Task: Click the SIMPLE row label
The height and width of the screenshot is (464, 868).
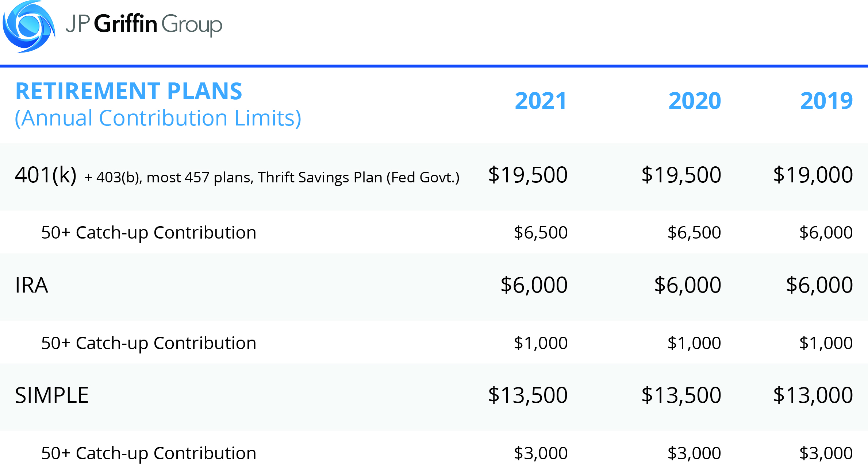Action: (x=52, y=395)
